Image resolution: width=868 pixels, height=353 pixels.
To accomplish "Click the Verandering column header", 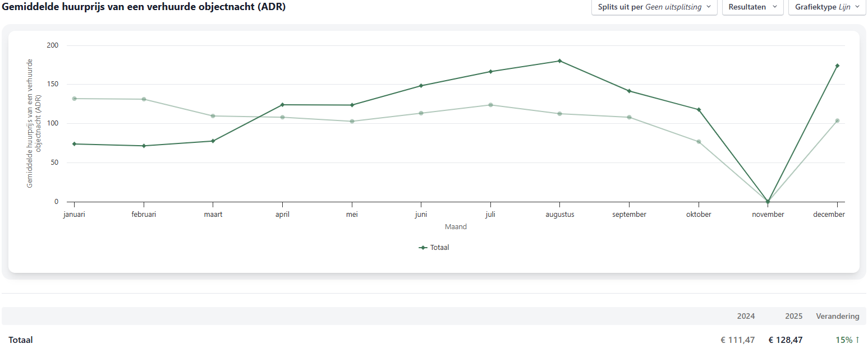I will (x=837, y=316).
